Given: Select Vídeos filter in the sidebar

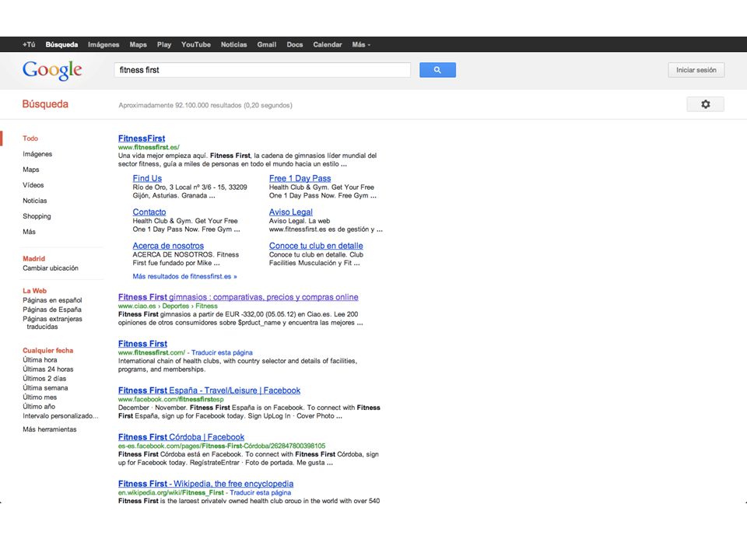Looking at the screenshot, I should click(x=33, y=185).
